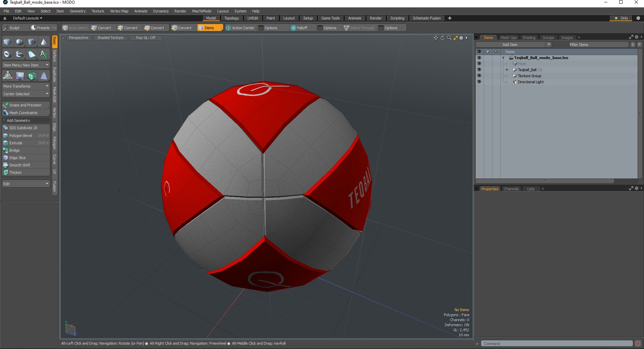Switch to the Mesh Ops tab
The image size is (644, 349).
[x=508, y=38]
